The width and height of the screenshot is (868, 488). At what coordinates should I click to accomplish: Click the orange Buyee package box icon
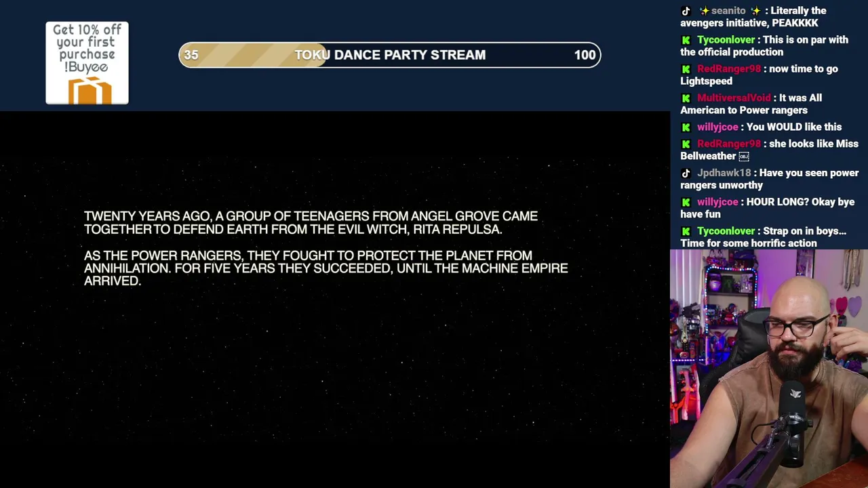(90, 90)
